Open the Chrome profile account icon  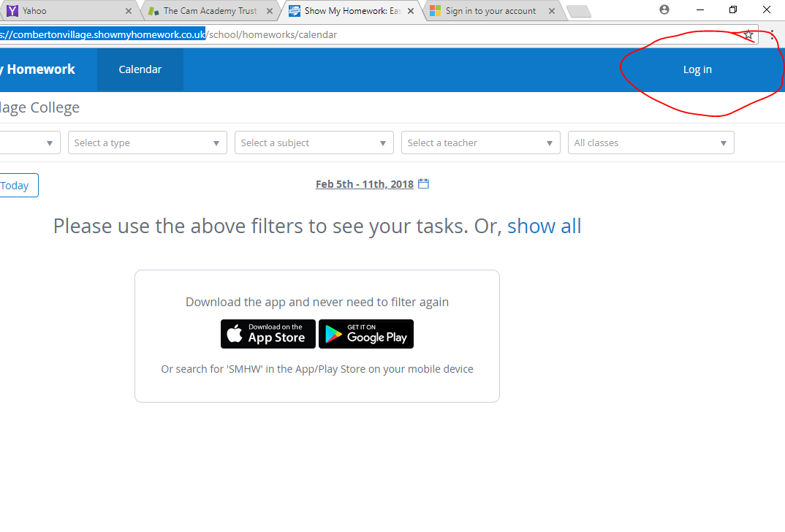[x=664, y=9]
